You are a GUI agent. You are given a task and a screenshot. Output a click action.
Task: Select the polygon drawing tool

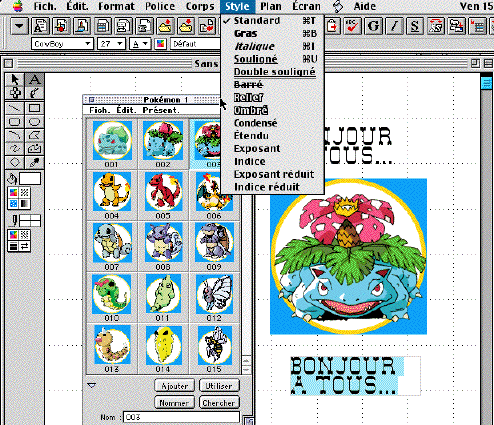tap(34, 135)
